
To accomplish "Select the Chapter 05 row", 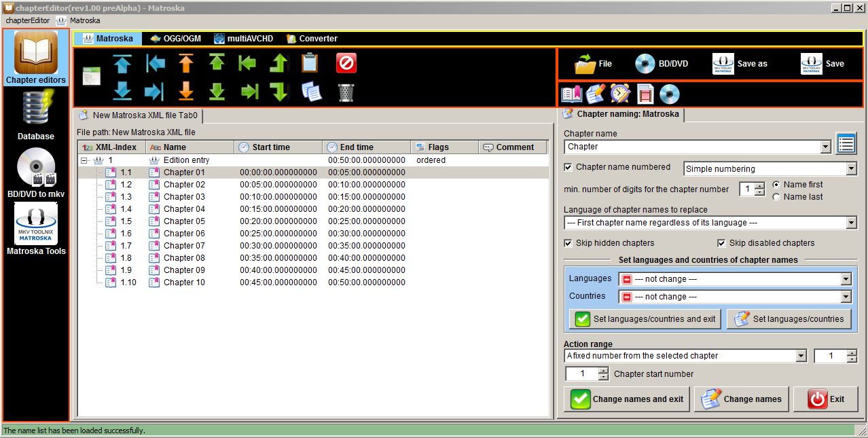I will [x=312, y=221].
